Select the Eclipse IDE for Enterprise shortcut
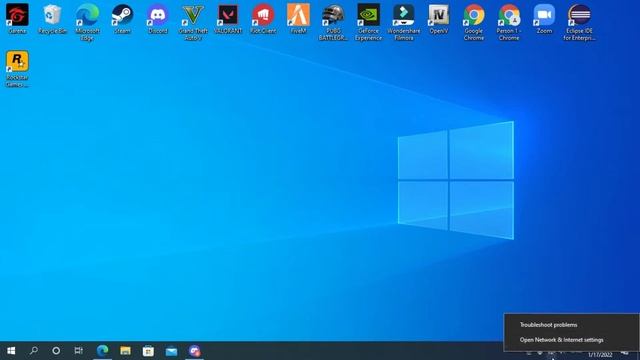Image resolution: width=640 pixels, height=360 pixels. (579, 22)
